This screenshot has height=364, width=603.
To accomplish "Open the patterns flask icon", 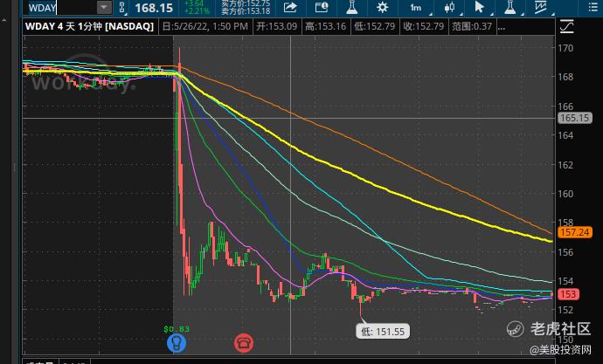I will [x=510, y=7].
